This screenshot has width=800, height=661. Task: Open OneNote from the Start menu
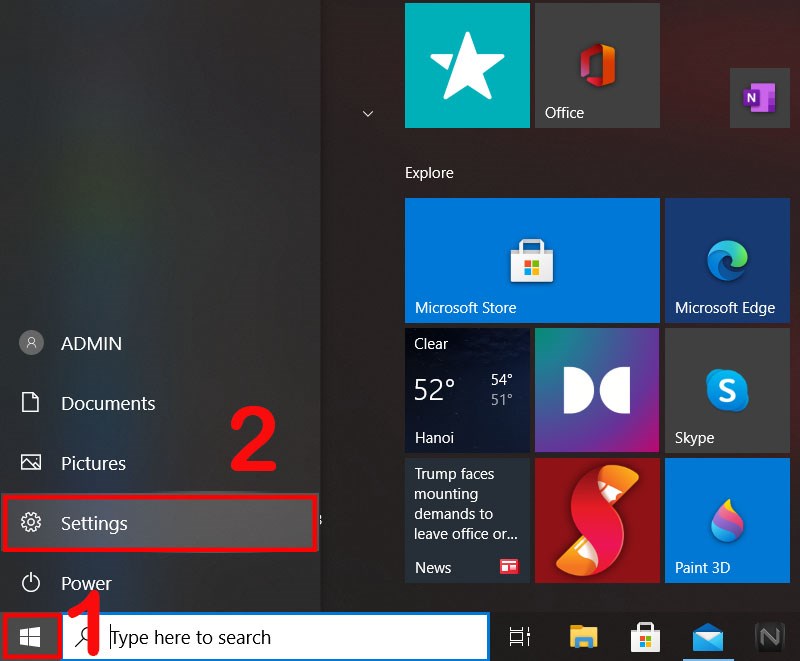click(759, 97)
